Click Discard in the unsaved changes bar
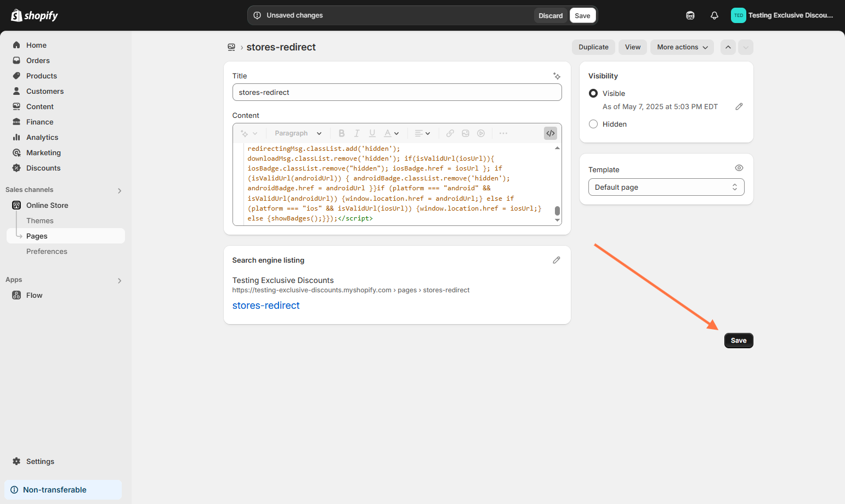The image size is (845, 504). pyautogui.click(x=551, y=15)
